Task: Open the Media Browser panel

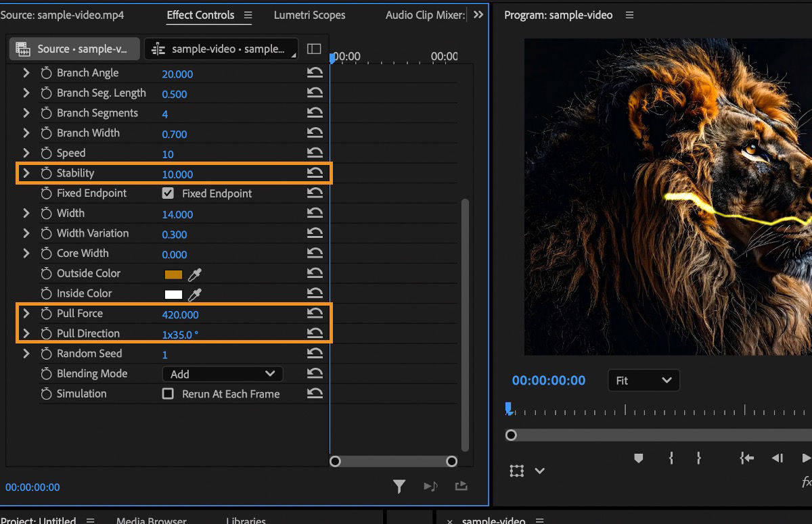Action: (x=150, y=519)
